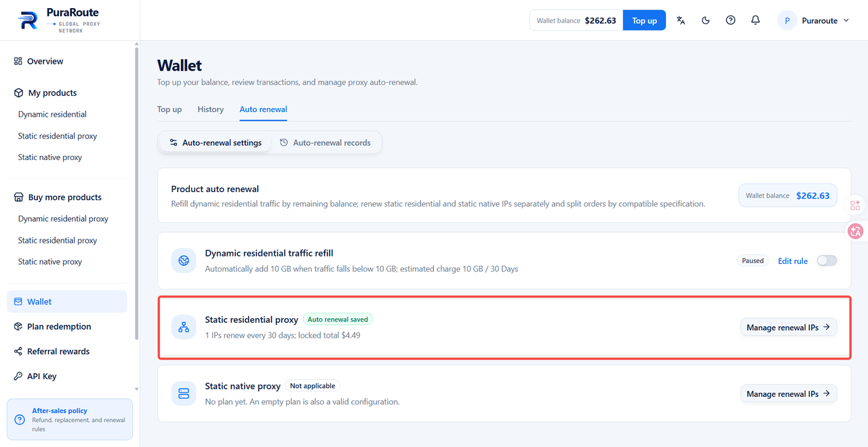Click the Top up button in header
Viewport: 868px width, 447px height.
click(644, 20)
